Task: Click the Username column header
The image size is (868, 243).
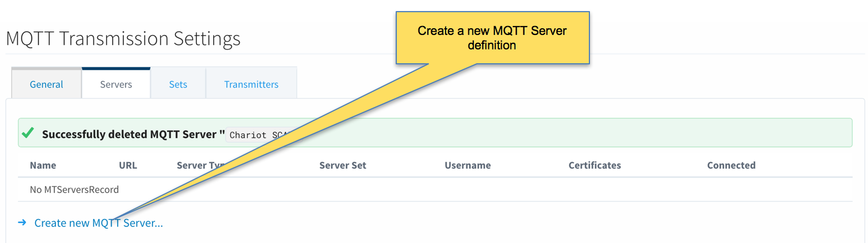Action: [467, 165]
